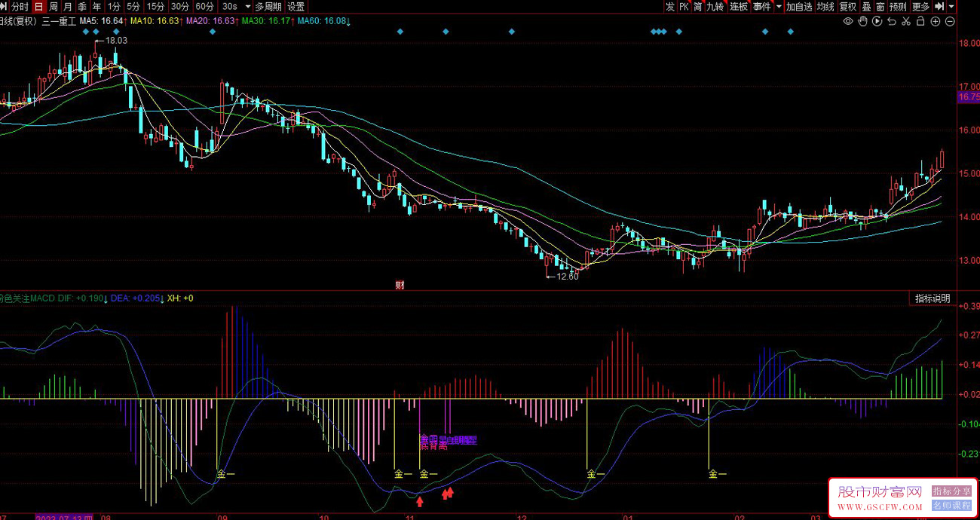Open the 指标说明 indicator description
The height and width of the screenshot is (520, 980).
[933, 298]
